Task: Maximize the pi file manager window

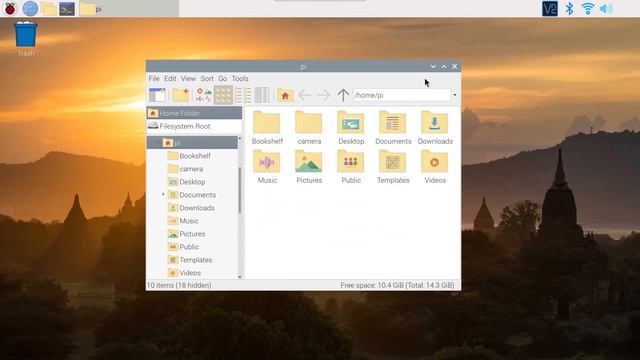Action: point(444,67)
